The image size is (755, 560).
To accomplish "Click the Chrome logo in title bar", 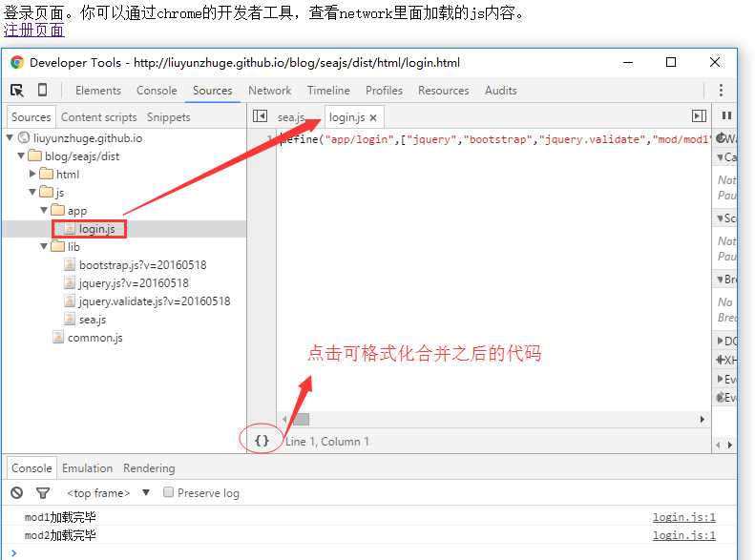I will [17, 62].
